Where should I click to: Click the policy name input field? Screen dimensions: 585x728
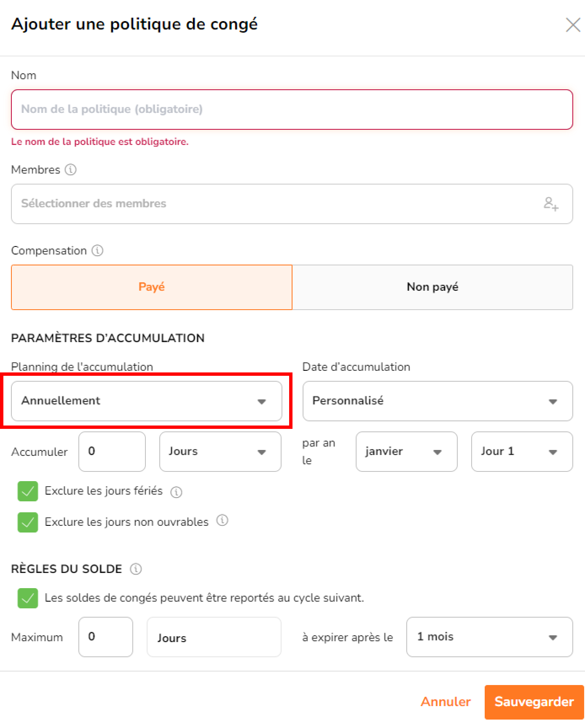[292, 110]
